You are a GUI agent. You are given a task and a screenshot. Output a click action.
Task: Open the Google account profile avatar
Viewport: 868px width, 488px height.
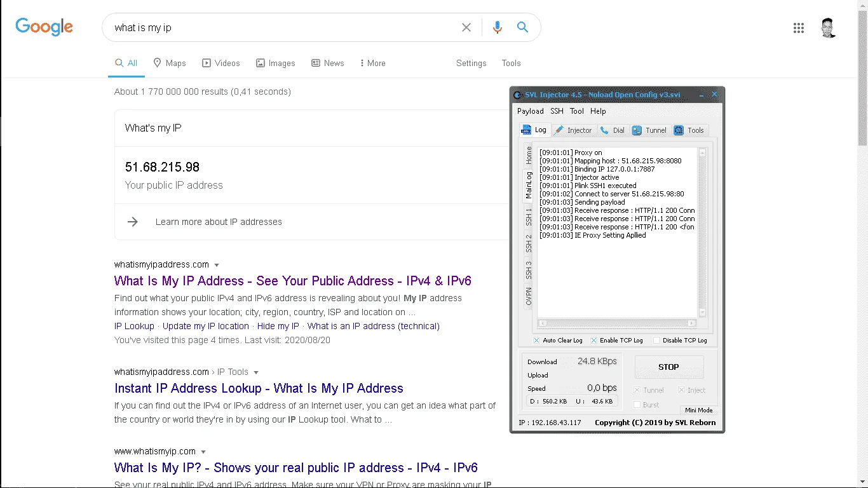click(x=828, y=28)
